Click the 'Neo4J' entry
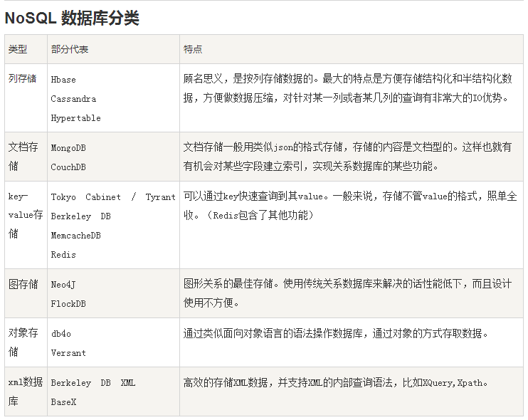528x420 pixels. (x=63, y=285)
